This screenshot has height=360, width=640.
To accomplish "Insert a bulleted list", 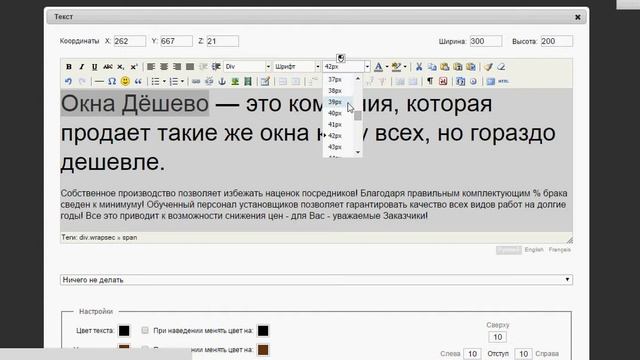I will click(155, 82).
